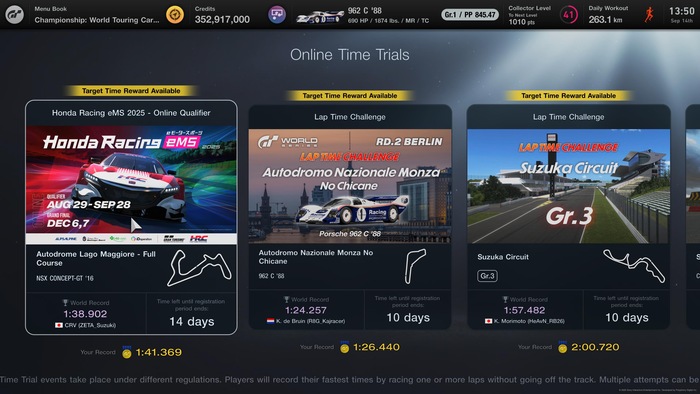This screenshot has width=700, height=394.
Task: Click the Daily Workout runner icon
Action: (649, 15)
